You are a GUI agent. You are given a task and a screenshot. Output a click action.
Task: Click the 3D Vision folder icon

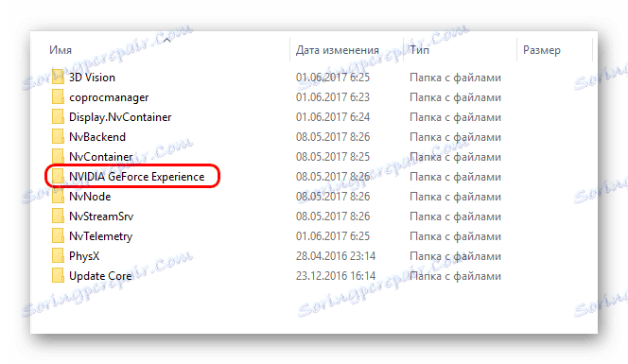pyautogui.click(x=58, y=77)
